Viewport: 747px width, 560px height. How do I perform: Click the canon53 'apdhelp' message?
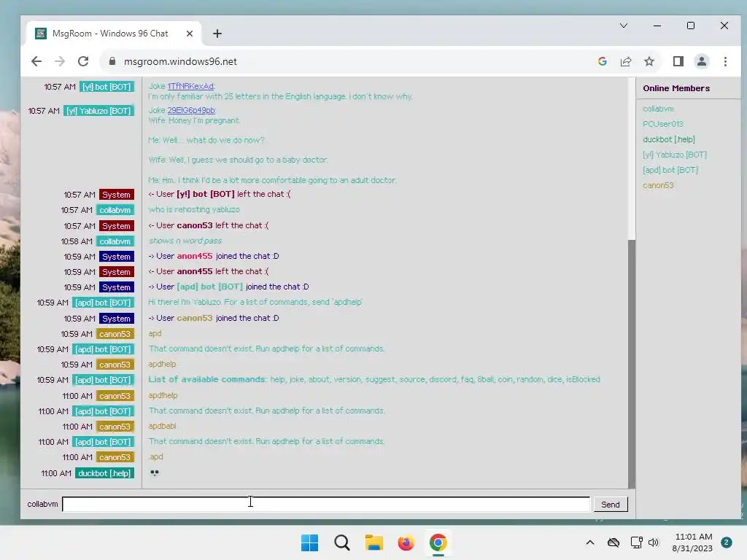click(x=162, y=364)
